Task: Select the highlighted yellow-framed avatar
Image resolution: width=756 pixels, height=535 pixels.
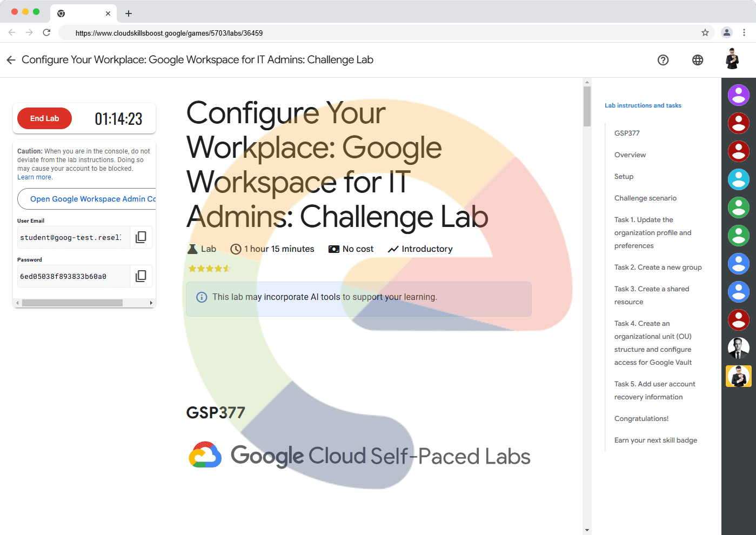Action: [x=738, y=376]
